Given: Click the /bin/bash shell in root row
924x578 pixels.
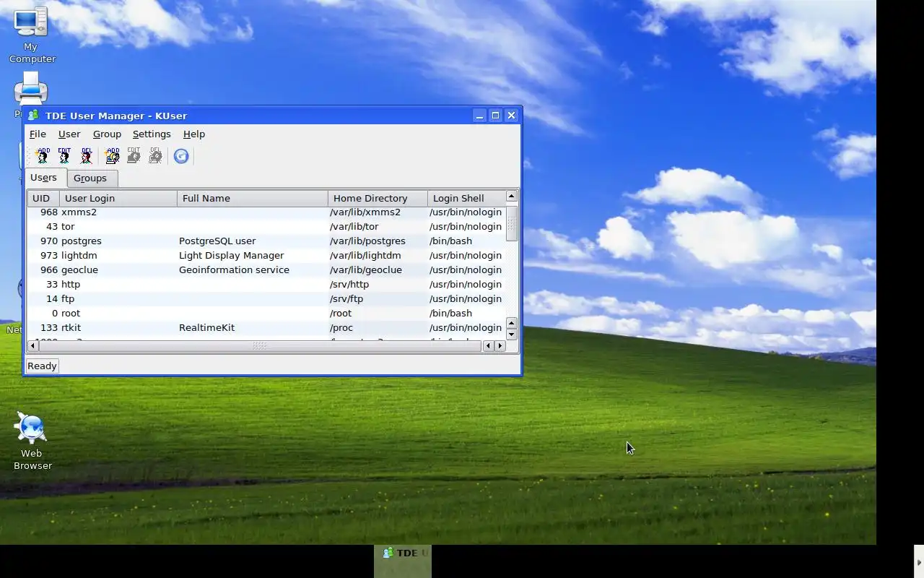Looking at the screenshot, I should [450, 314].
